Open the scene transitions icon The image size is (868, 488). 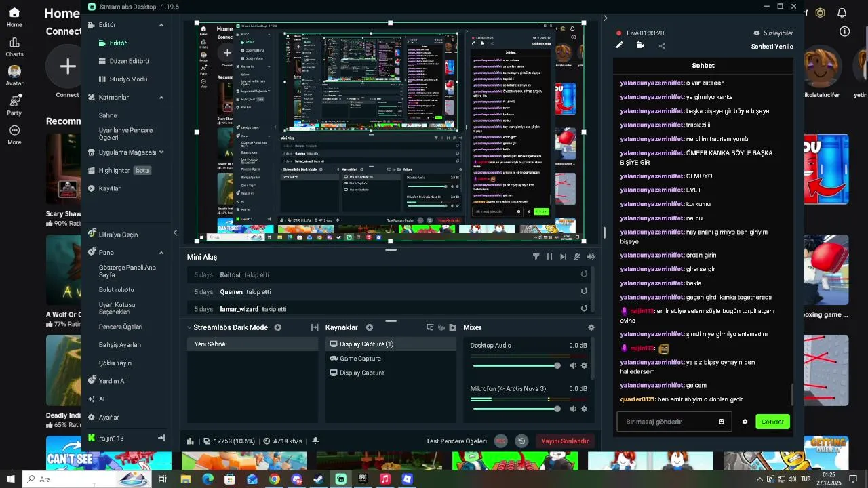click(x=315, y=327)
